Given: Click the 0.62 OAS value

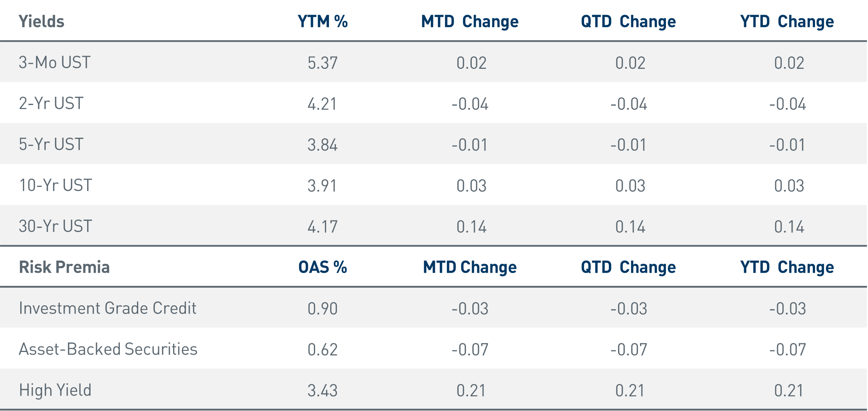Looking at the screenshot, I should 323,350.
